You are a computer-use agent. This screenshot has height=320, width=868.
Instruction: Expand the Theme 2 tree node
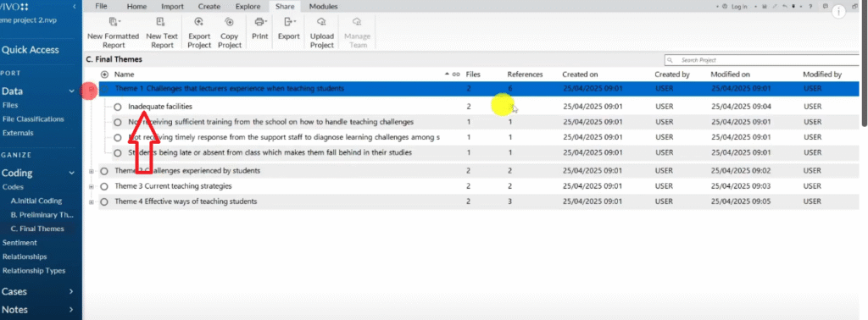(x=92, y=171)
